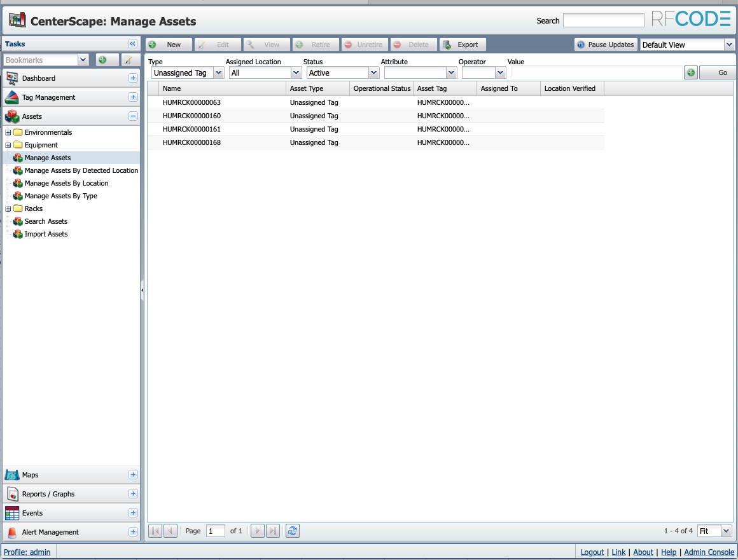
Task: Expand the Racks tree folder
Action: point(8,208)
